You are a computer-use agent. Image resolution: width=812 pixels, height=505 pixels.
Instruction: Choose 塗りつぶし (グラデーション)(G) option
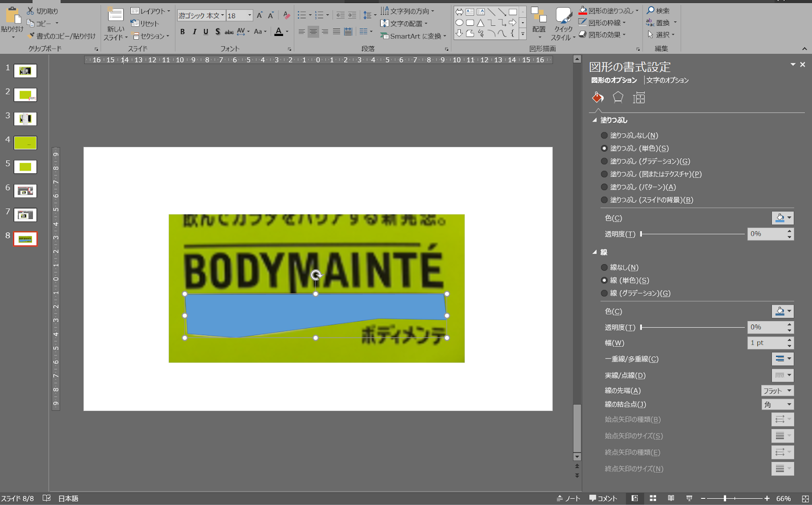pos(645,161)
